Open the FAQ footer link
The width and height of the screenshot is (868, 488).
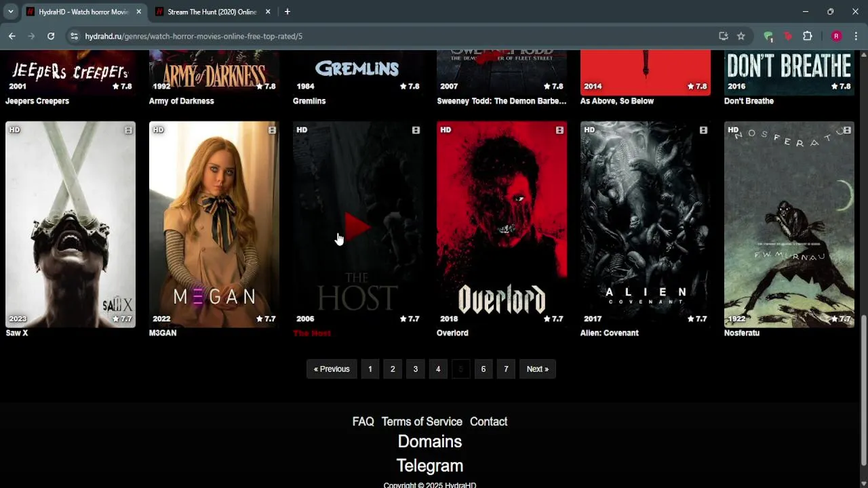tap(363, 422)
